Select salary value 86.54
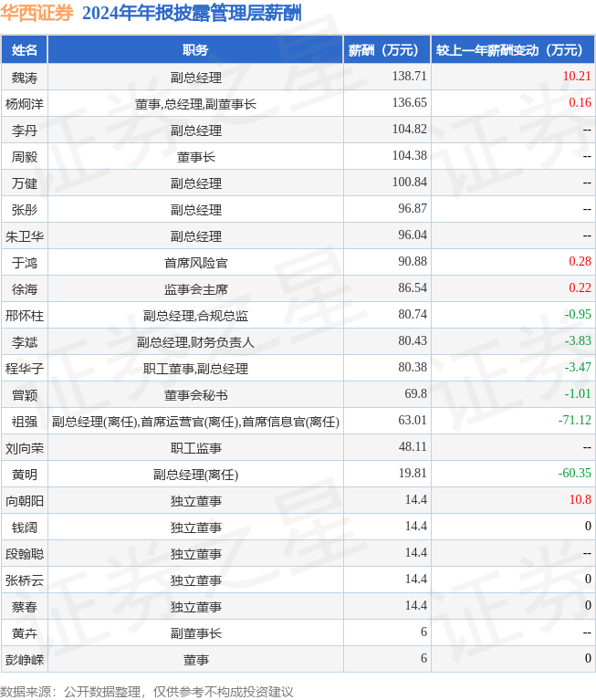The height and width of the screenshot is (700, 596). pyautogui.click(x=413, y=287)
